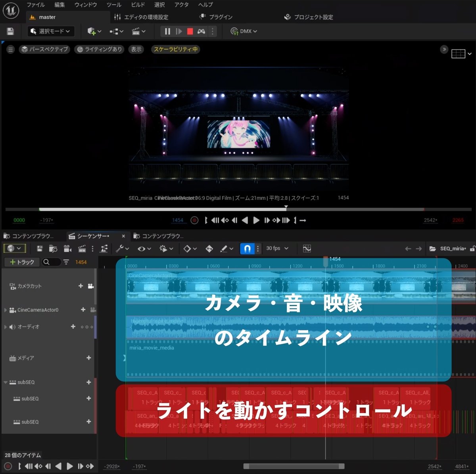Click the ライティングあり view mode button
Image resolution: width=476 pixels, height=474 pixels.
click(x=99, y=49)
